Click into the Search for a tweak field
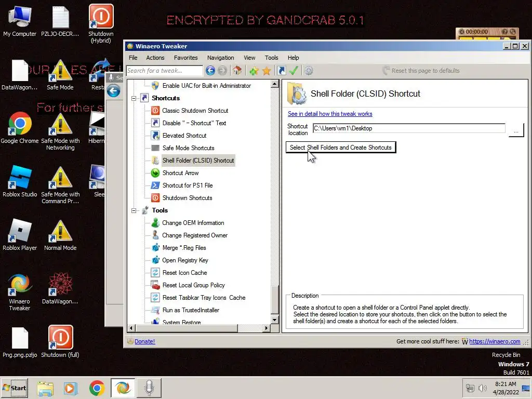Image resolution: width=532 pixels, height=399 pixels. (164, 71)
